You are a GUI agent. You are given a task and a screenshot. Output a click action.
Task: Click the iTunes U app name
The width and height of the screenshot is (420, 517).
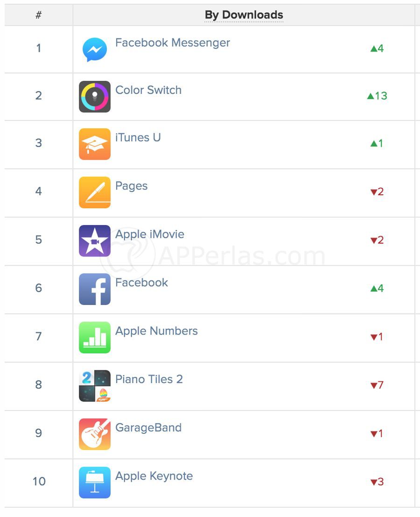138,138
